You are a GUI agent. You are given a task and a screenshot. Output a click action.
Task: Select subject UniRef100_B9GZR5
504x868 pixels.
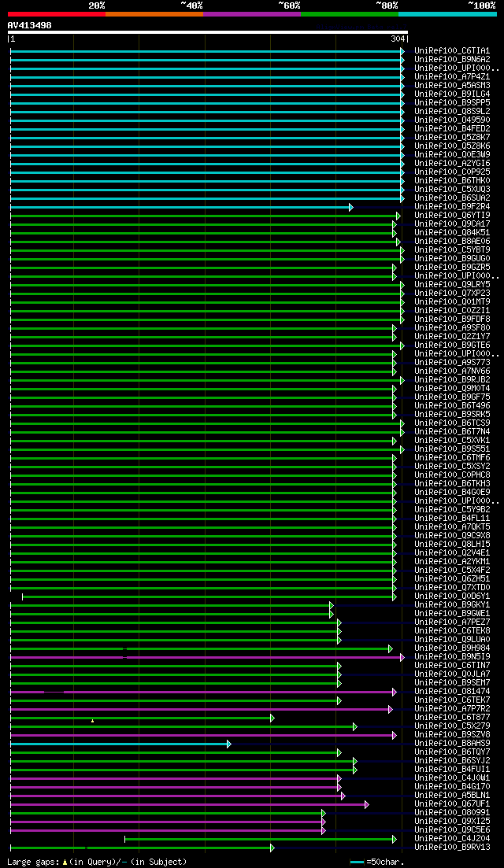coord(452,268)
